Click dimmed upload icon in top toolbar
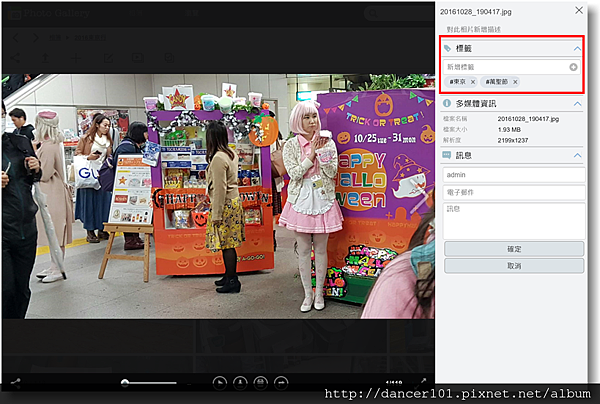600x404 pixels. [45, 58]
